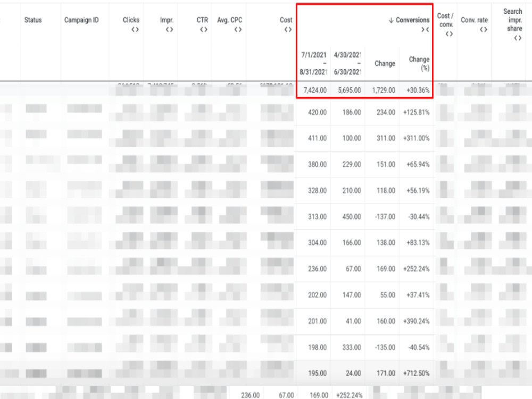Click the 420.00 conversions cell

pos(317,112)
